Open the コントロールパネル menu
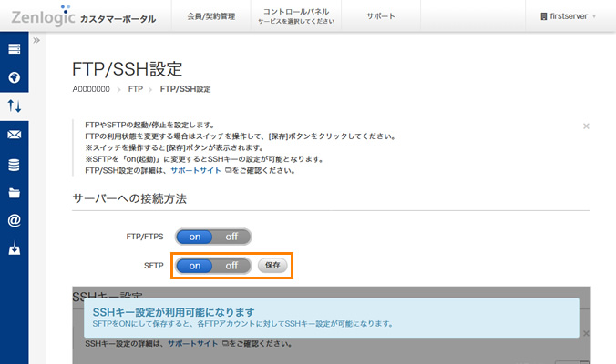The image size is (616, 364). click(296, 16)
